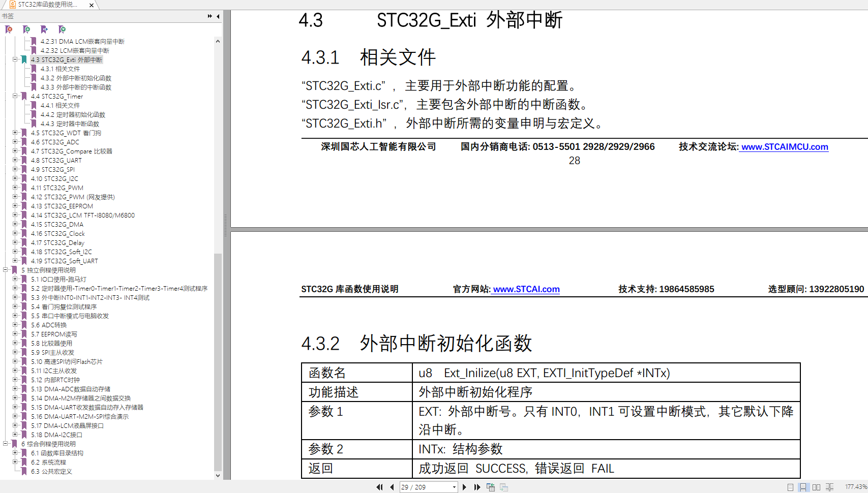This screenshot has width=868, height=493.
Task: Open bookmark 4.12 STC32G_PWM (网友提供)
Action: (73, 197)
